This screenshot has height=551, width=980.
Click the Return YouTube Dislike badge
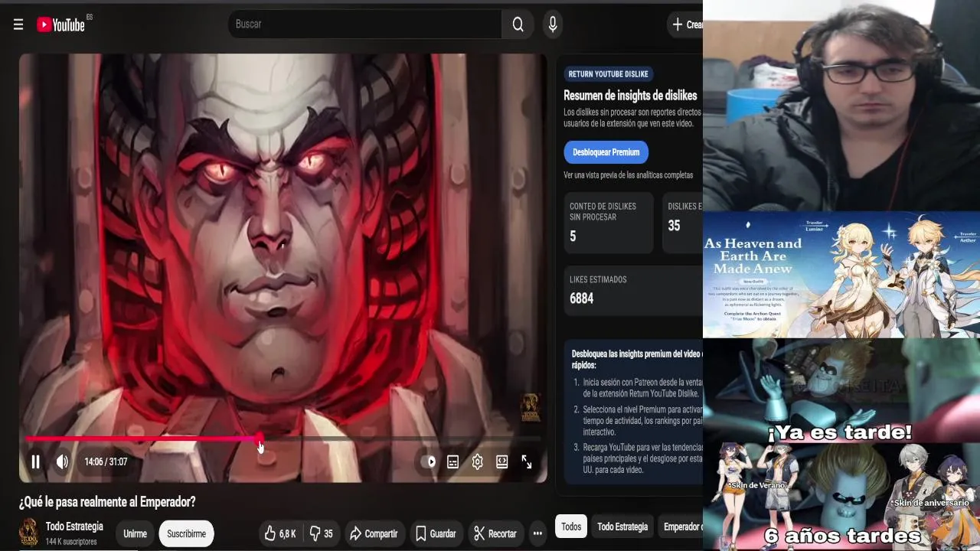pos(609,74)
